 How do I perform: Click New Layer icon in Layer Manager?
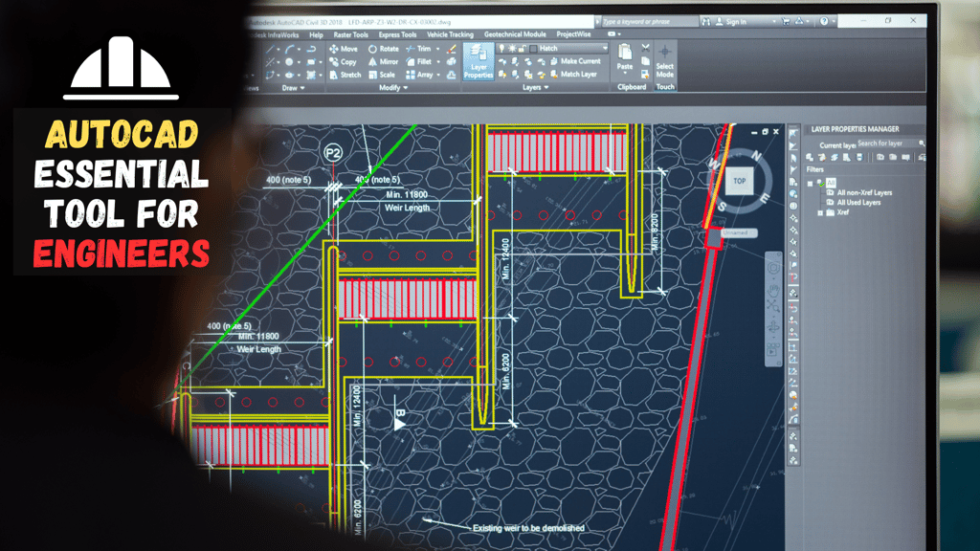click(810, 158)
